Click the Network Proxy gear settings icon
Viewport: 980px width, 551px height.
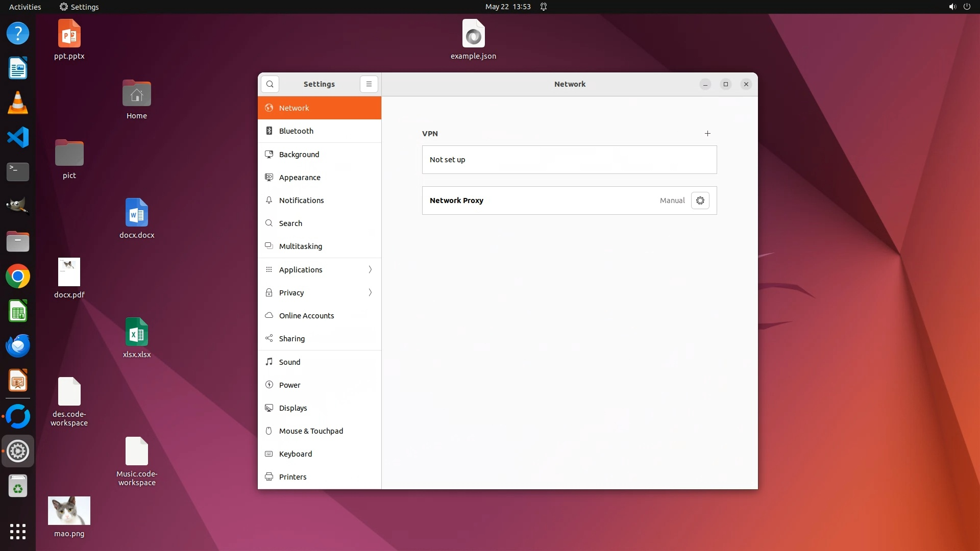700,201
